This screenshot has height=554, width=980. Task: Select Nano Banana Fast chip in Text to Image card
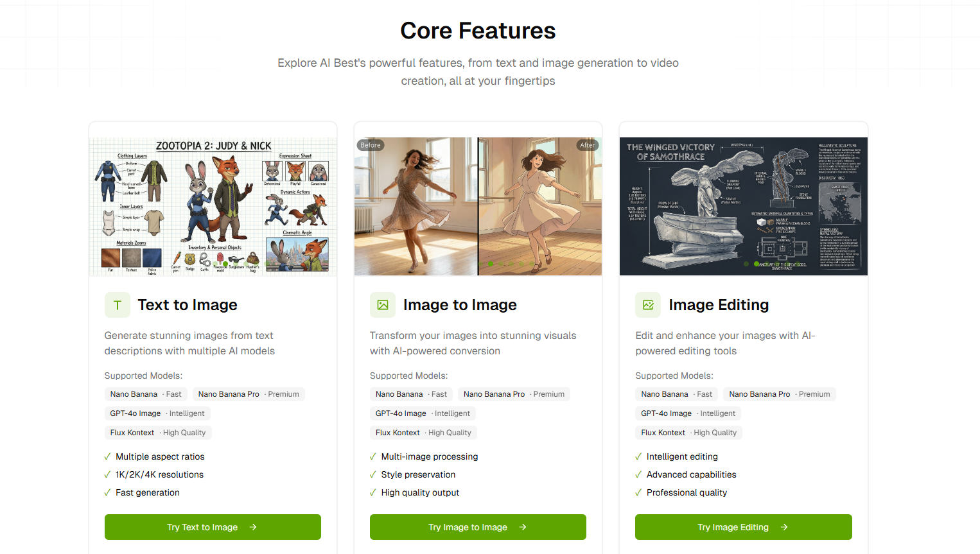pos(146,394)
